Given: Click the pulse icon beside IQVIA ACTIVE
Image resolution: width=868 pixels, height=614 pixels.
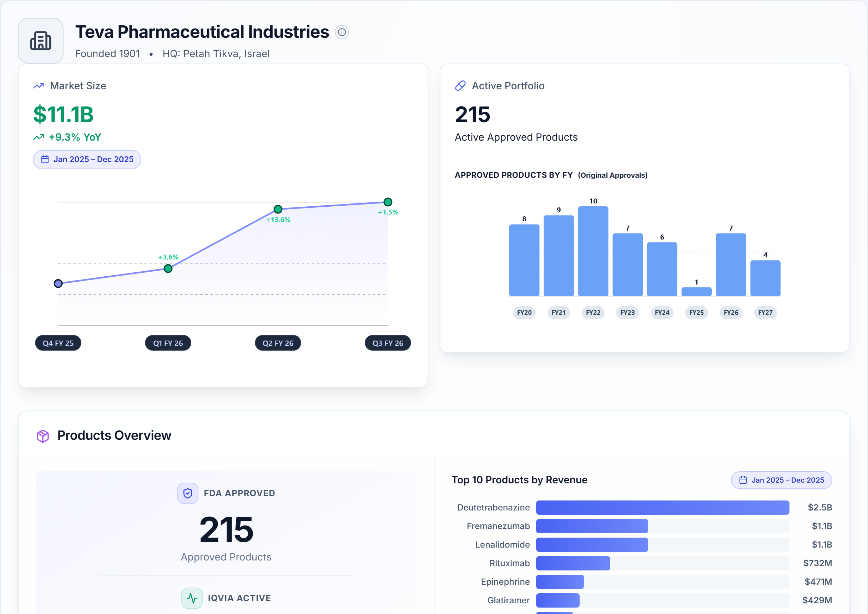Looking at the screenshot, I should pyautogui.click(x=192, y=598).
